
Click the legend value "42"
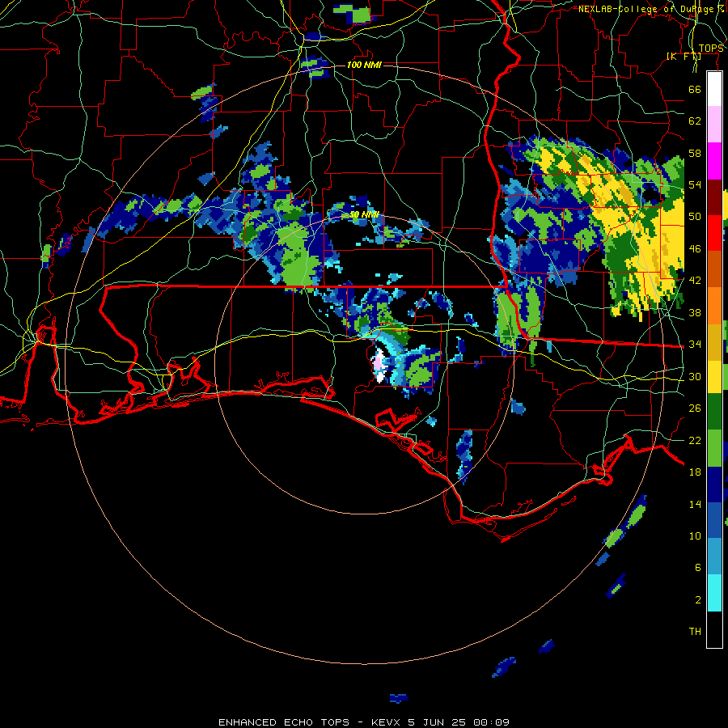click(695, 281)
